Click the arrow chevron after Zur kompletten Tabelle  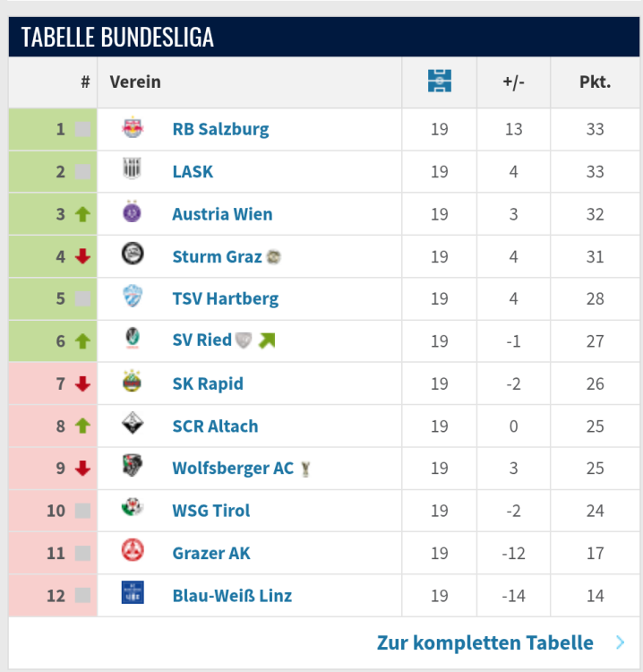[621, 642]
